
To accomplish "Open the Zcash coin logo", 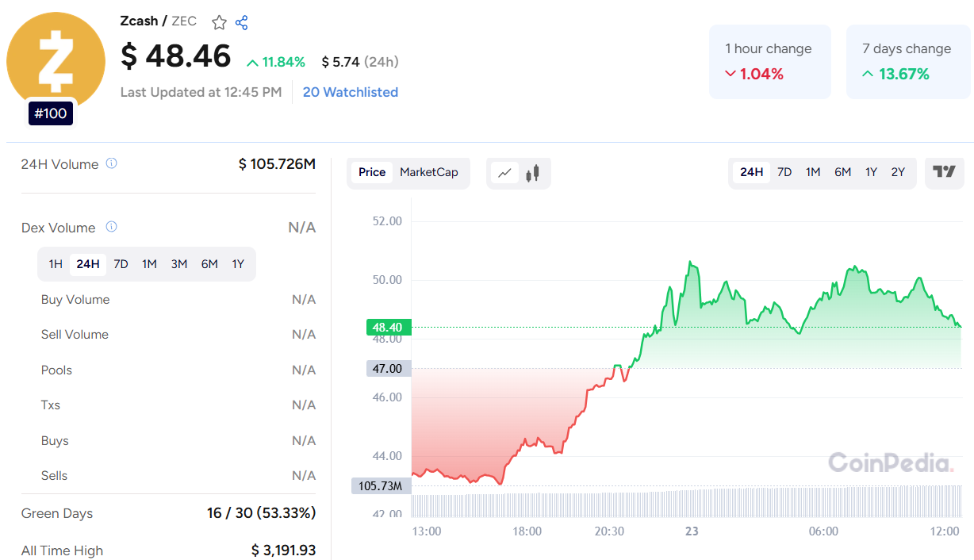I will tap(56, 61).
